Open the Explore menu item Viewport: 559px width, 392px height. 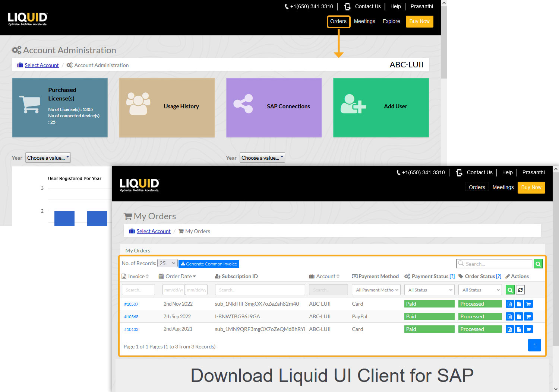(391, 21)
